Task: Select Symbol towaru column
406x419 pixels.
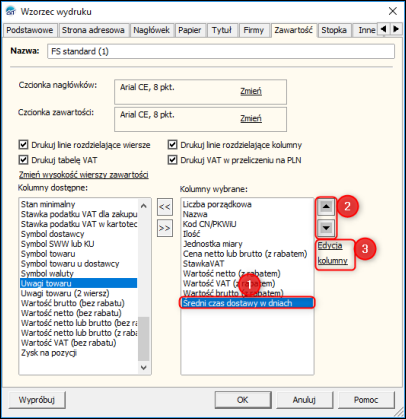Action: coord(78,254)
